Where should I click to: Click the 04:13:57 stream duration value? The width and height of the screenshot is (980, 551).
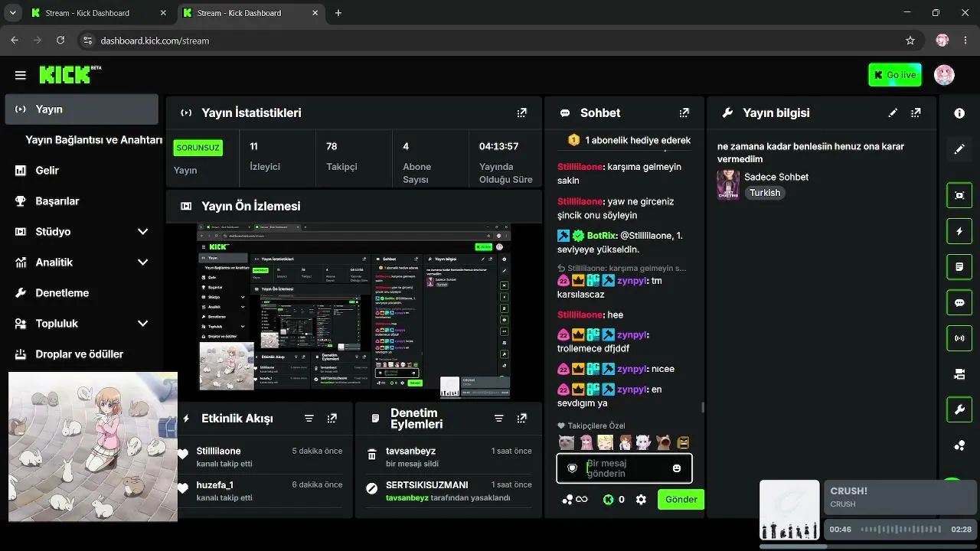(x=499, y=146)
